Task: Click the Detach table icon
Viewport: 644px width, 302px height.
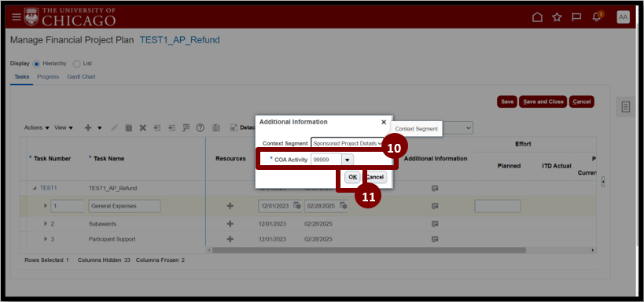Action: 234,127
